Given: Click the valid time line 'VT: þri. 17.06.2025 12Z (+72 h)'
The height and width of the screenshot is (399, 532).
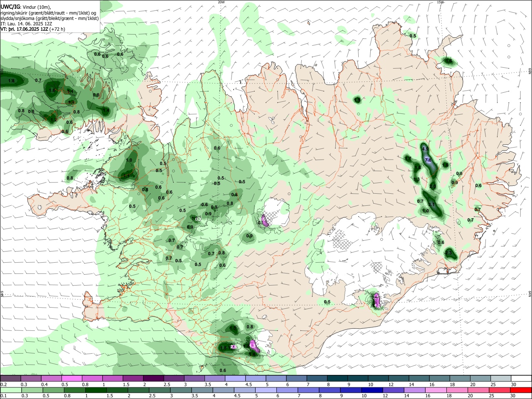Looking at the screenshot, I should click(x=33, y=30).
